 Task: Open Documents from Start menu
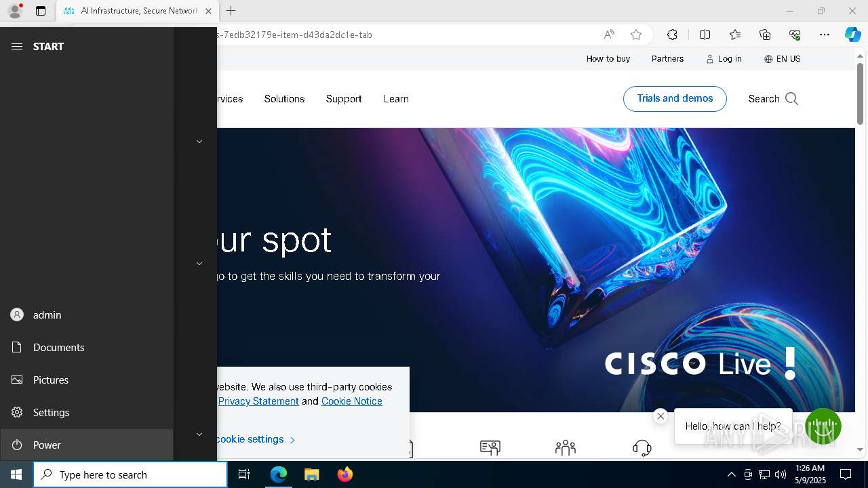point(87,347)
